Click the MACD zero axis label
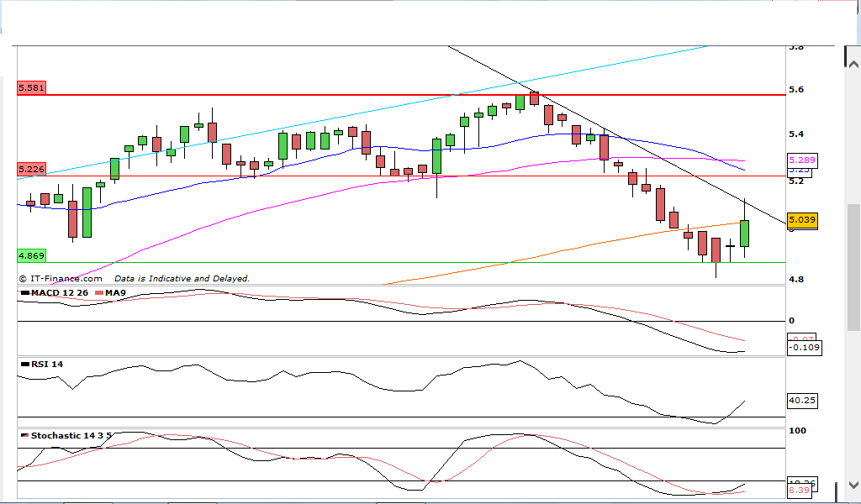 coord(791,321)
